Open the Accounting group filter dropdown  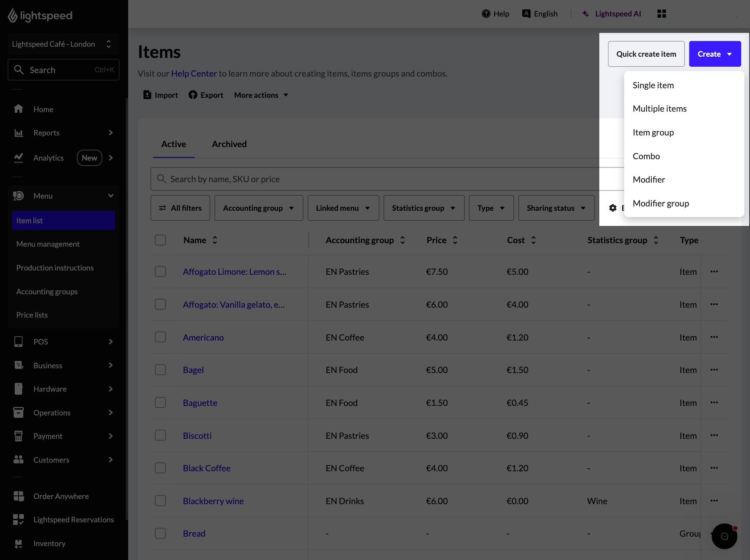(259, 208)
